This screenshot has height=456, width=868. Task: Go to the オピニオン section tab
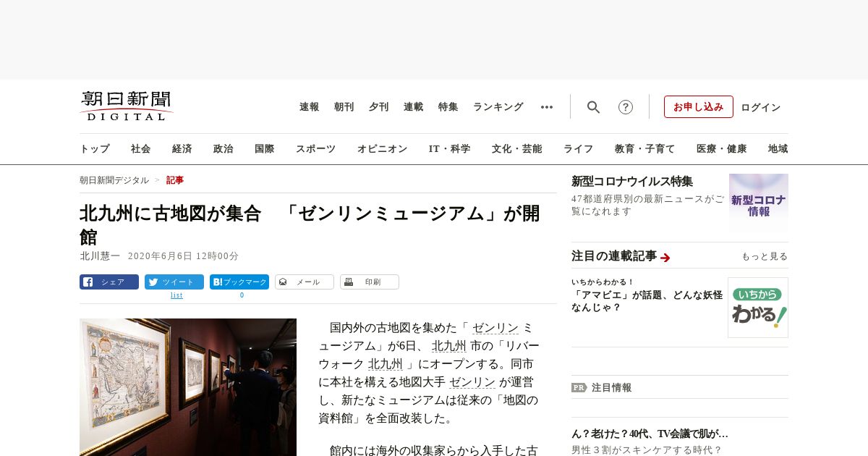pyautogui.click(x=382, y=149)
